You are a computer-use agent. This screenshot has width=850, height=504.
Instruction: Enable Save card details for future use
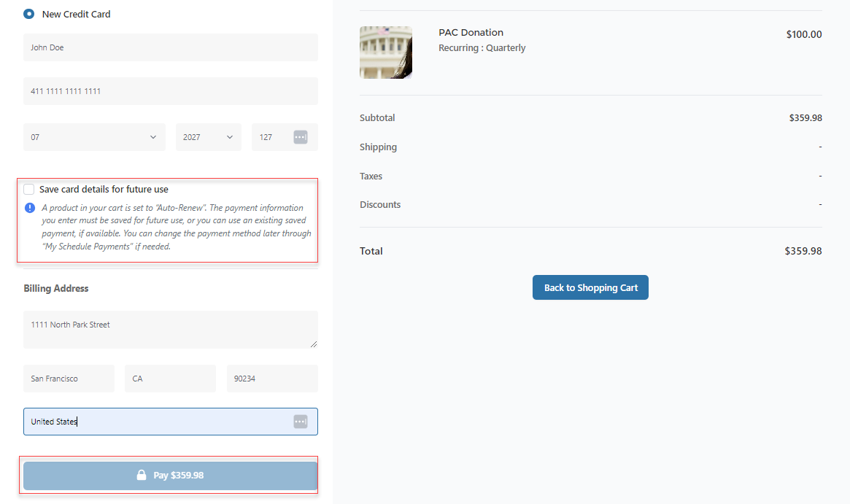tap(29, 189)
